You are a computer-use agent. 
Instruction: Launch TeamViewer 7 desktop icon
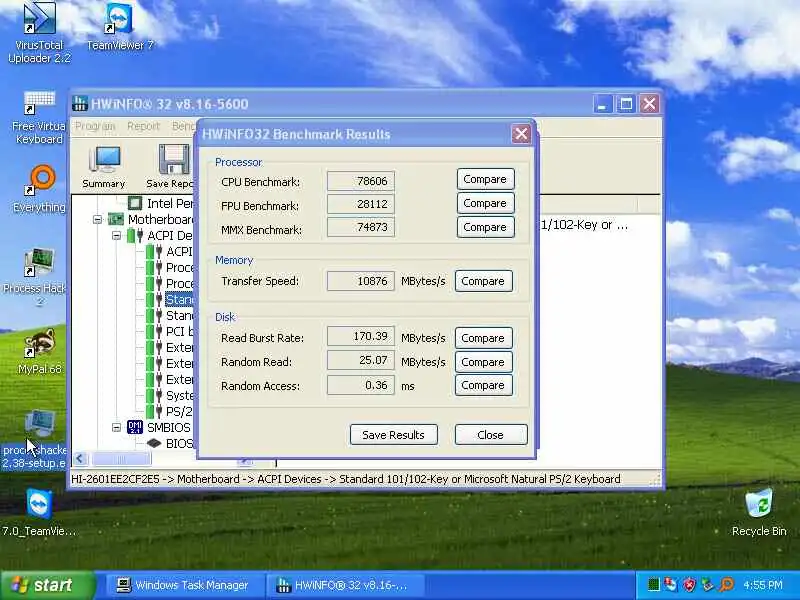tap(120, 27)
